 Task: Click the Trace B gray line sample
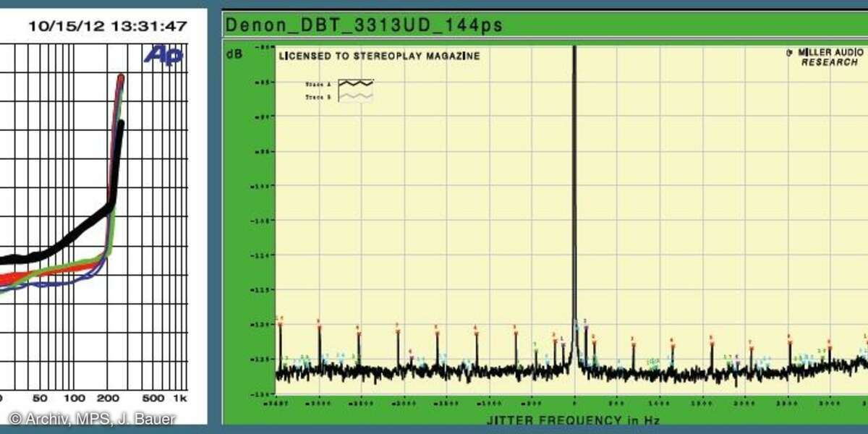tap(357, 97)
